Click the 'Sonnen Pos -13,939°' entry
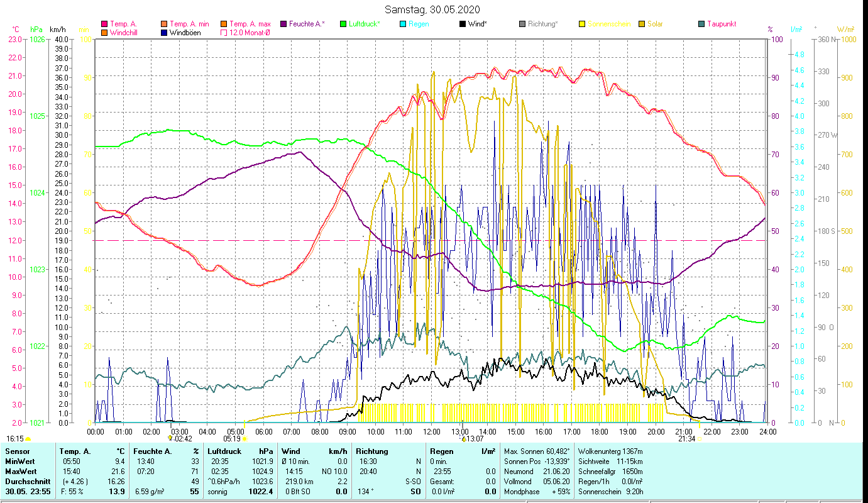Image resolution: width=868 pixels, height=503 pixels. pos(537,462)
